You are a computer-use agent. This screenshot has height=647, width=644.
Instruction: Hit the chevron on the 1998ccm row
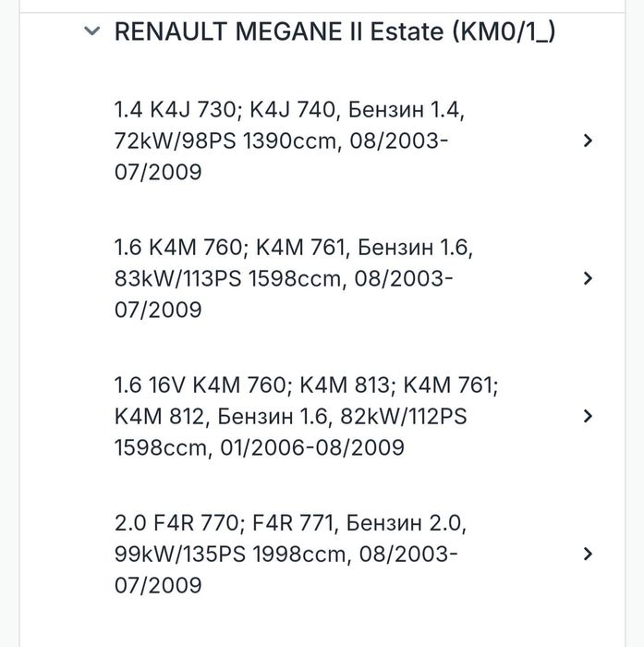pyautogui.click(x=588, y=554)
